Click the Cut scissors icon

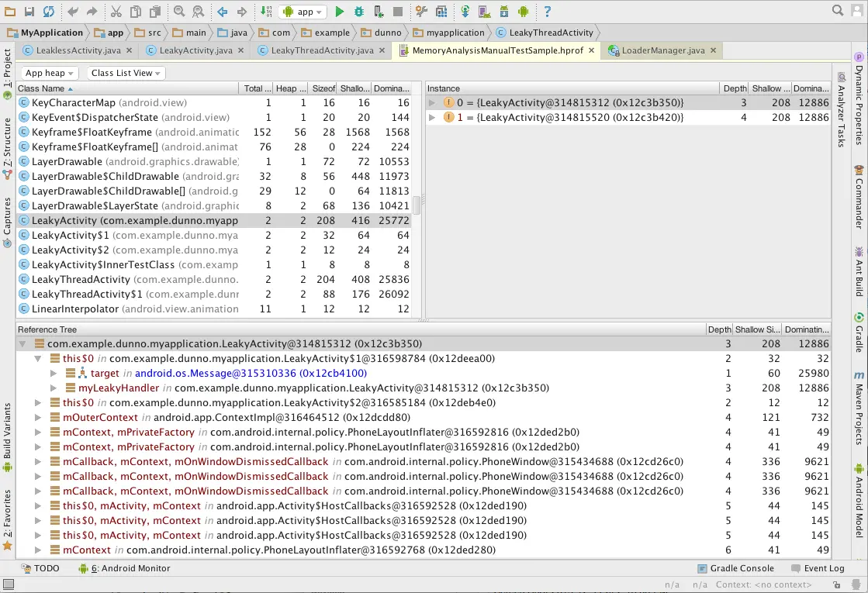(116, 12)
